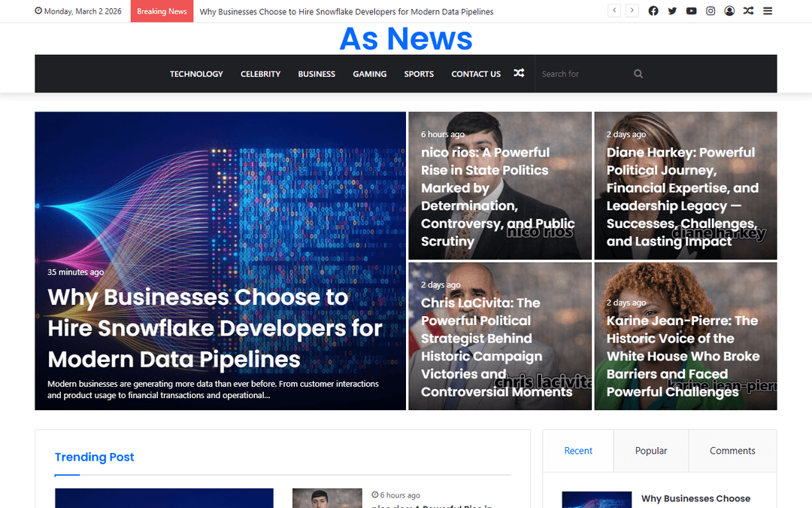Click featured excerpt text about modern businesses
This screenshot has height=508, width=812.
213,389
